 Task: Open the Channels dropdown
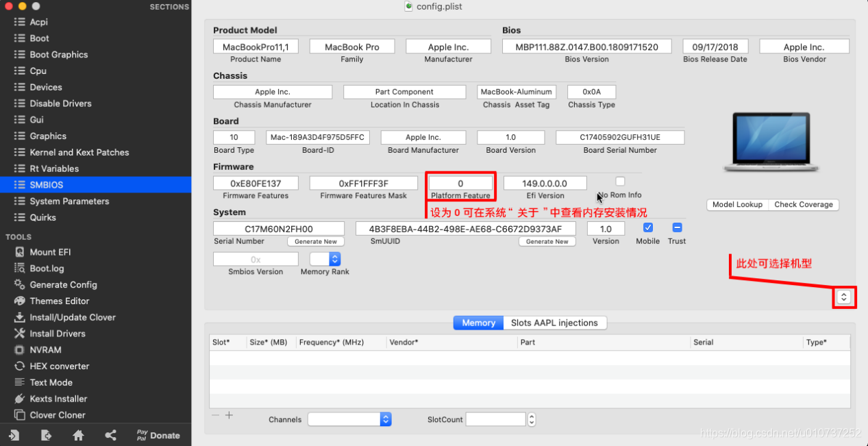tap(349, 419)
